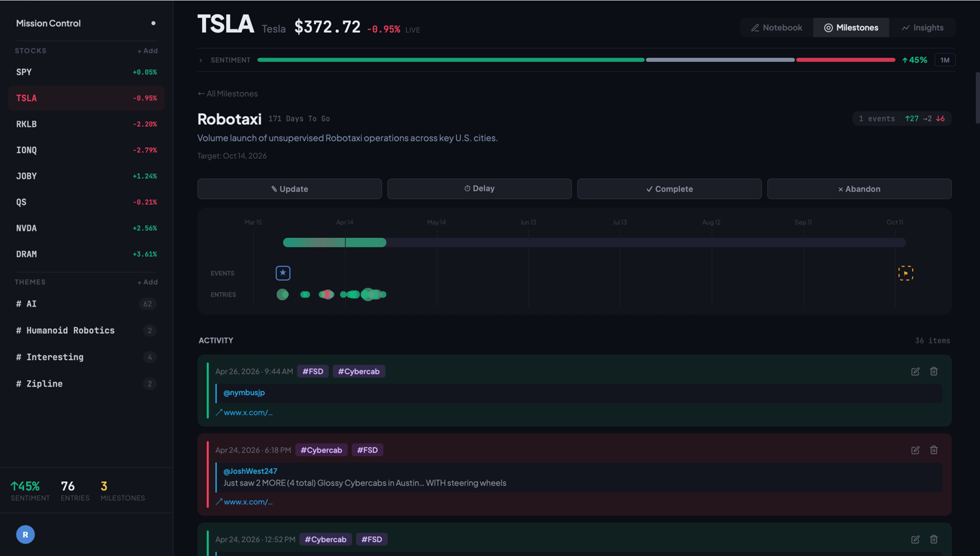Select IONQ in the stocks list
980x556 pixels.
click(x=86, y=150)
